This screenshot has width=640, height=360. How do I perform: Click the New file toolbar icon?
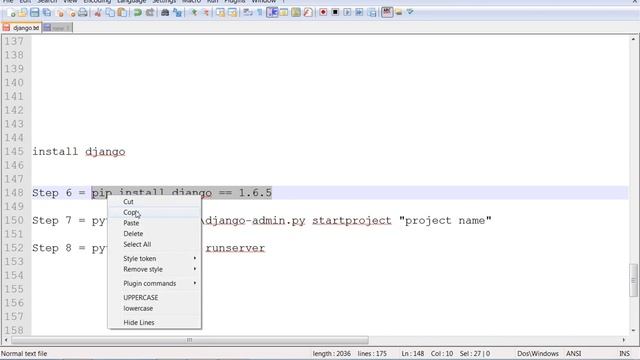click(11, 13)
